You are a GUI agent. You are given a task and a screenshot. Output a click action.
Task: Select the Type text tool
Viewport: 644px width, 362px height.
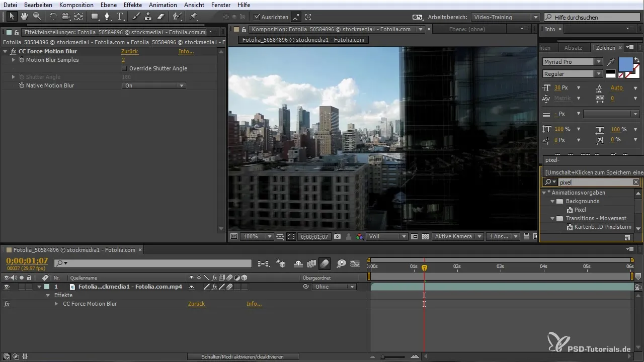120,17
